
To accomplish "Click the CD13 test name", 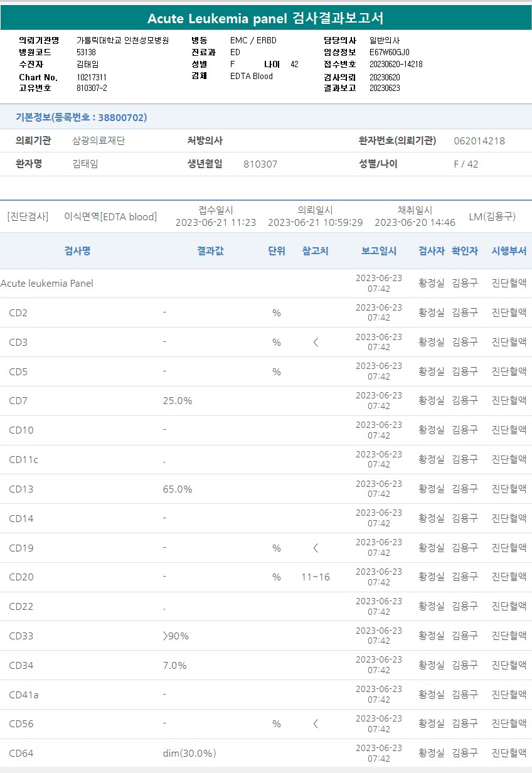I will pos(21,489).
